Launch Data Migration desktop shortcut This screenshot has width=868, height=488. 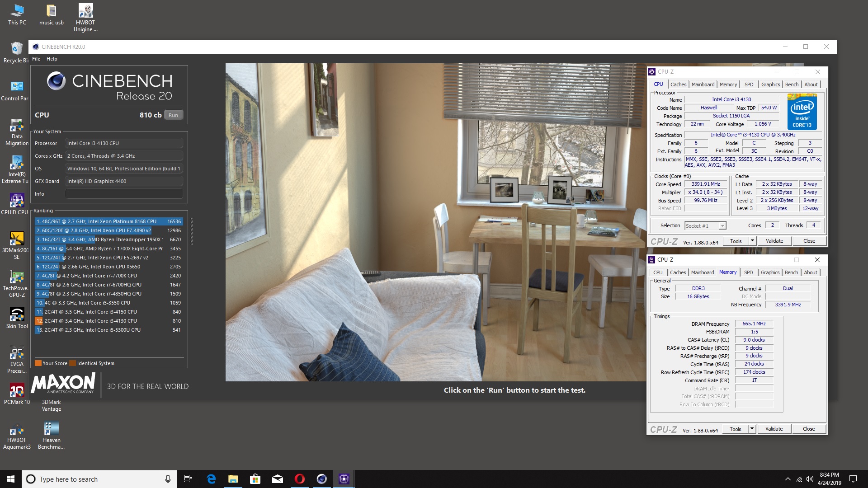pyautogui.click(x=17, y=132)
